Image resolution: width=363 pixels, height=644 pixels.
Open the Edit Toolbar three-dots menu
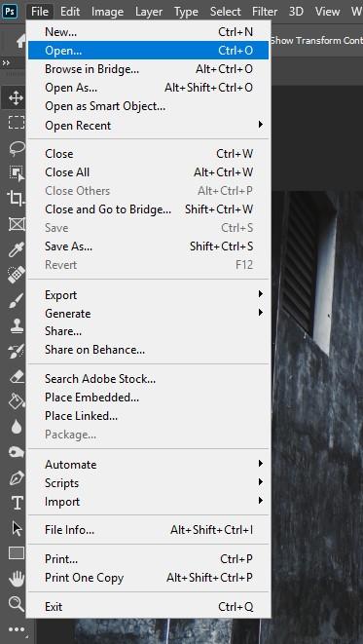(17, 629)
